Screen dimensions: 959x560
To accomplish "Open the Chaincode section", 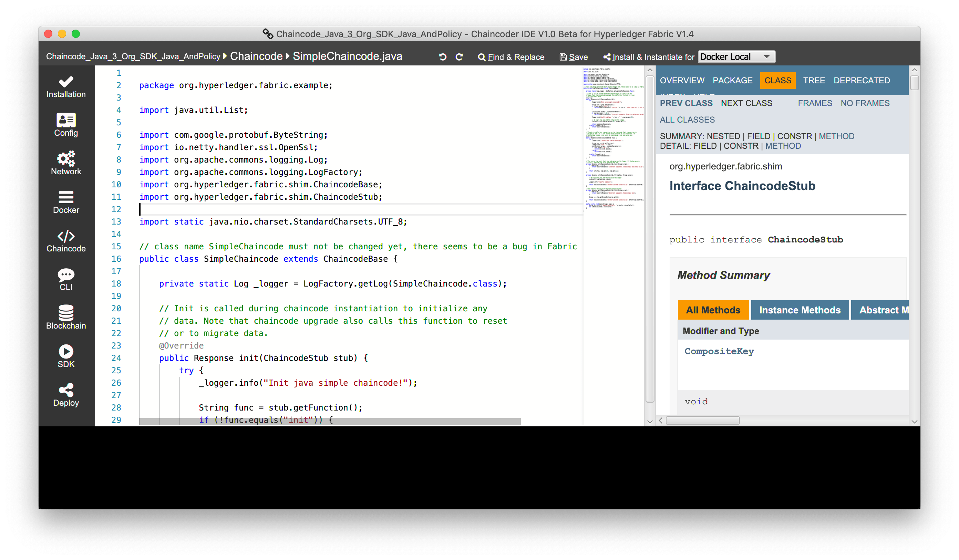I will [66, 241].
